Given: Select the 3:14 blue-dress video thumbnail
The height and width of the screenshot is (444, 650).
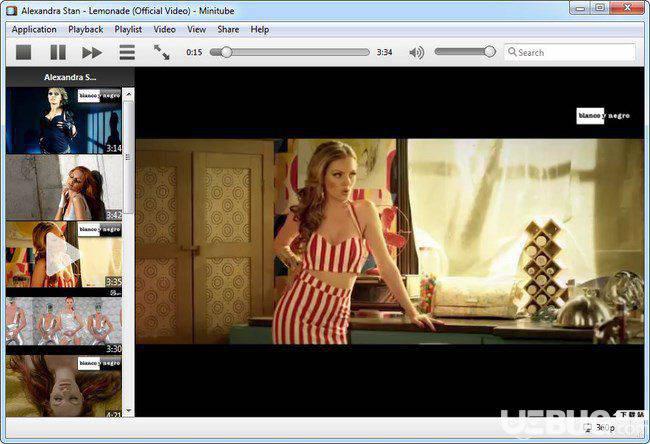Looking at the screenshot, I should tap(64, 121).
